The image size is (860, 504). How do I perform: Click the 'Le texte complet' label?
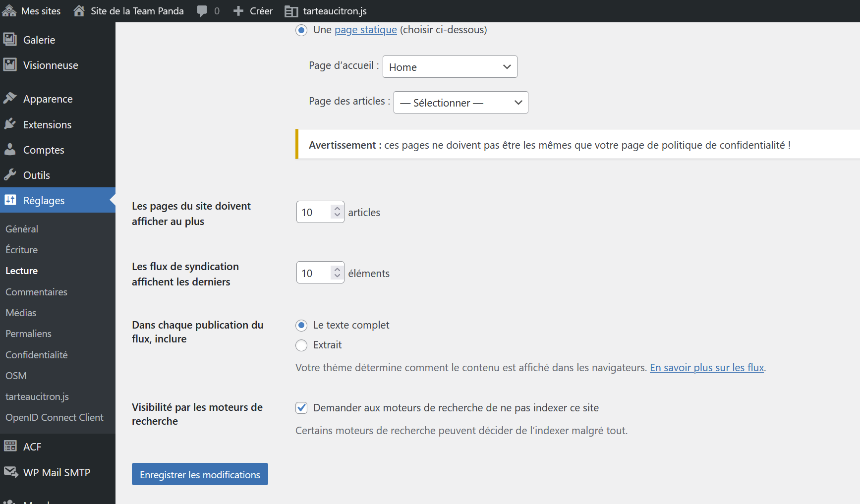pos(351,325)
